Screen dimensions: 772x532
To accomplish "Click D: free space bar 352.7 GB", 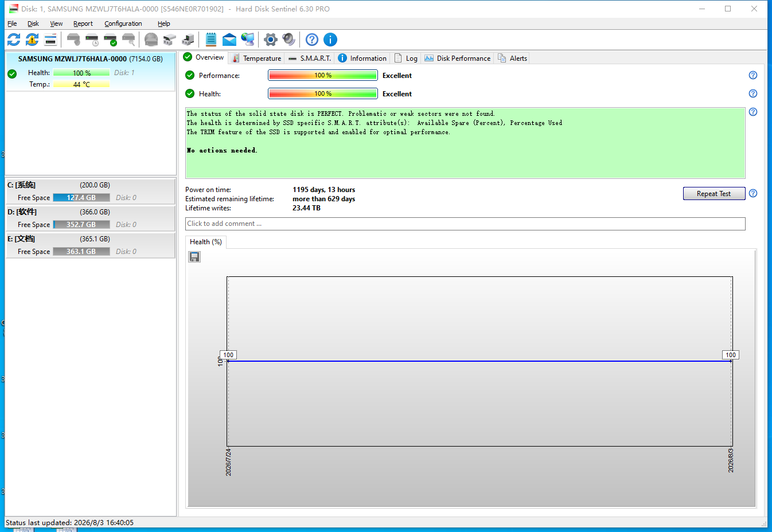I will [x=81, y=224].
